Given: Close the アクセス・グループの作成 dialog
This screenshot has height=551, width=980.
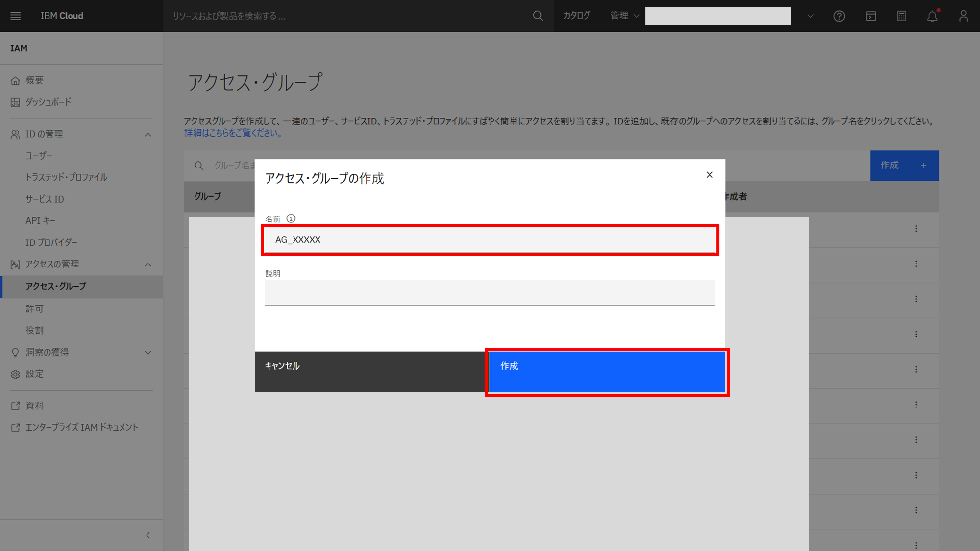Looking at the screenshot, I should 709,175.
